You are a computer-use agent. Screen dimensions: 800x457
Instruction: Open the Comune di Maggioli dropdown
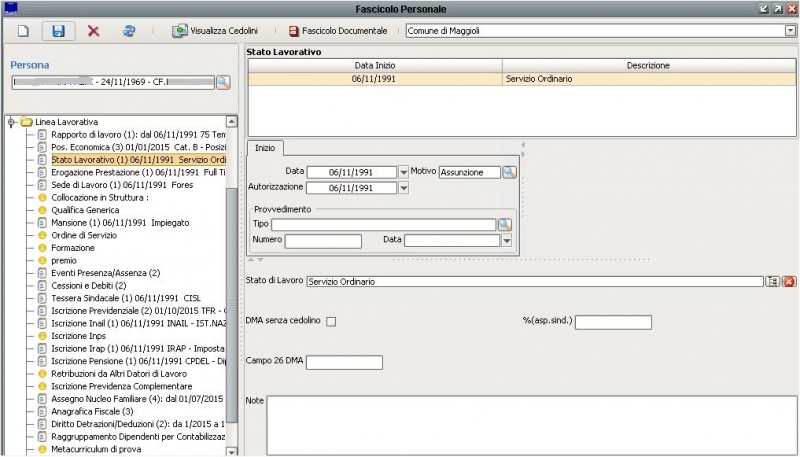[790, 31]
